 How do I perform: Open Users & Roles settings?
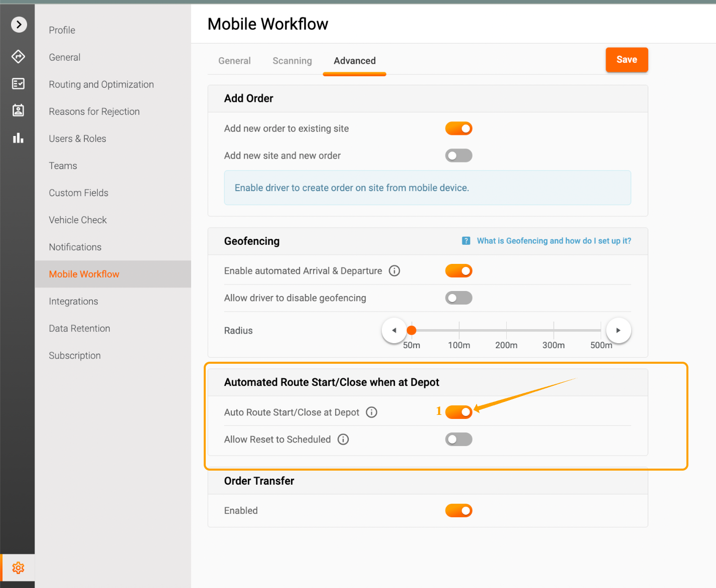point(78,138)
